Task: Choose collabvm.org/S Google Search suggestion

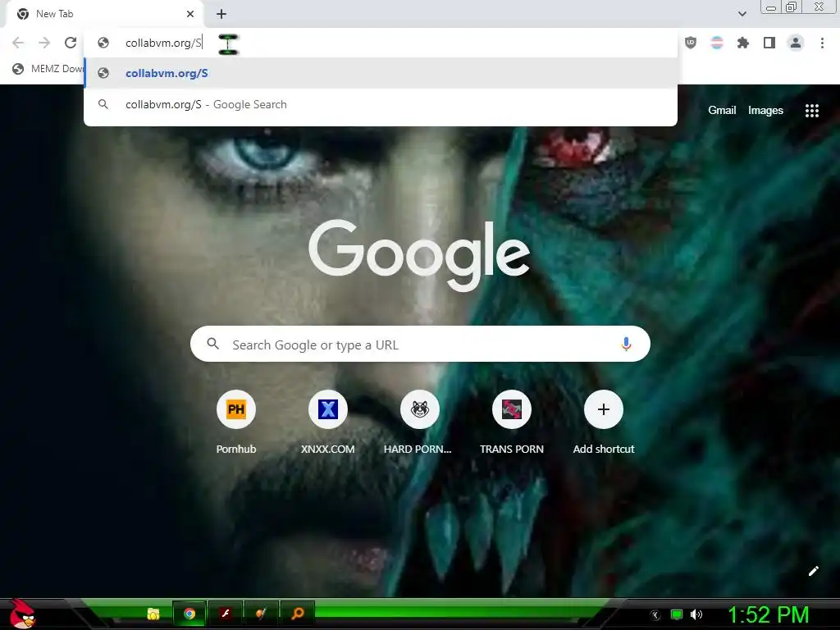Action: coord(381,104)
